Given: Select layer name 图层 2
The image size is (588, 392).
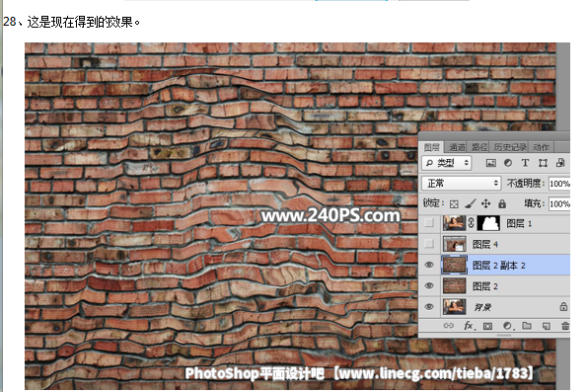Looking at the screenshot, I should pyautogui.click(x=485, y=286).
